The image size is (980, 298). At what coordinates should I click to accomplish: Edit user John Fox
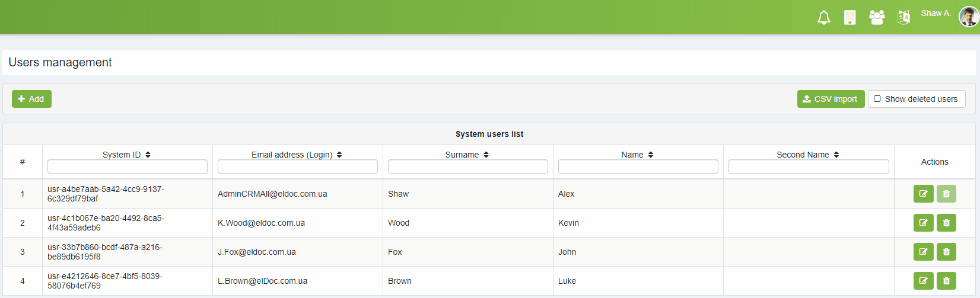(x=923, y=252)
